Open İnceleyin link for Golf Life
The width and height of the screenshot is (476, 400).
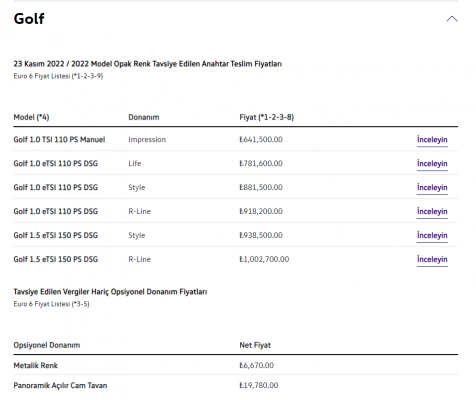coord(432,164)
